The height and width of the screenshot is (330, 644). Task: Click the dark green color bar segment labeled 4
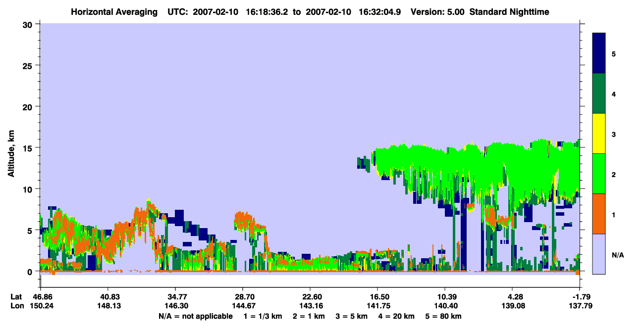[x=599, y=94]
